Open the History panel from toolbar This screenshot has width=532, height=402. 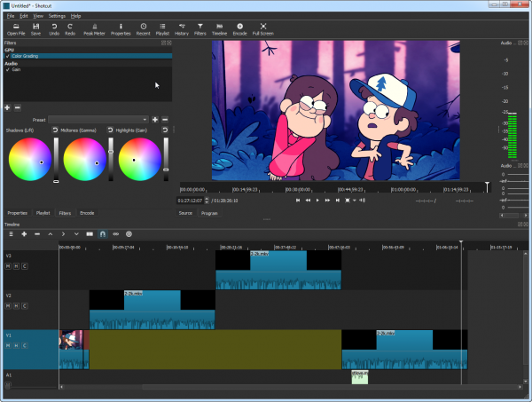point(181,29)
